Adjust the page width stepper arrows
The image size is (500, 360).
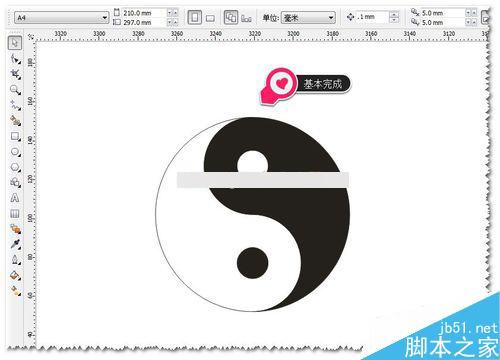click(x=172, y=13)
